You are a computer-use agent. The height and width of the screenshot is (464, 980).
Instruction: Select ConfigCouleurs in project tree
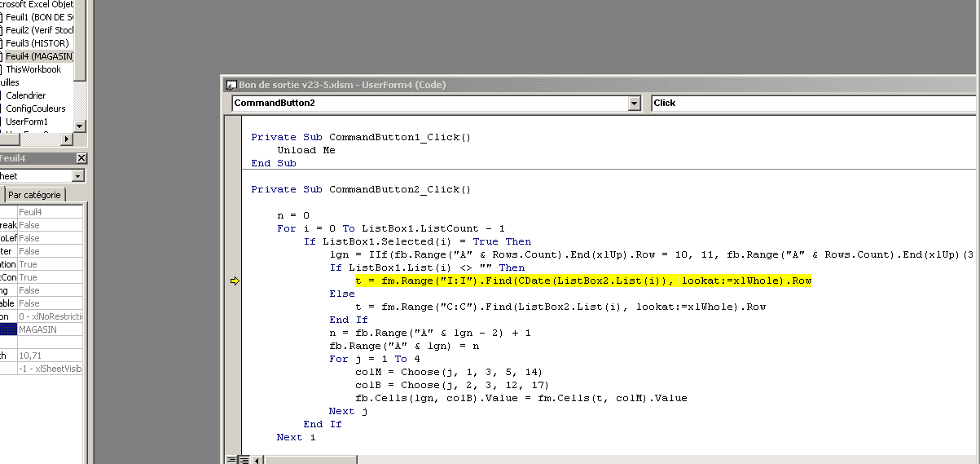[x=36, y=108]
